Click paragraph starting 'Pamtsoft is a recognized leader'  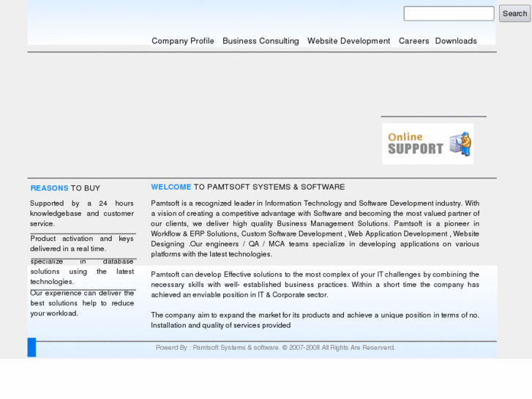point(315,229)
